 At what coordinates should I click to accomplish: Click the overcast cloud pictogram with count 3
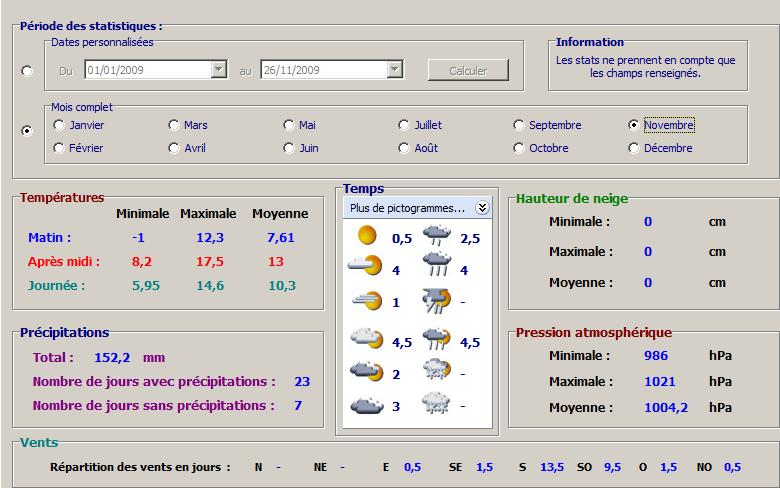tap(367, 405)
